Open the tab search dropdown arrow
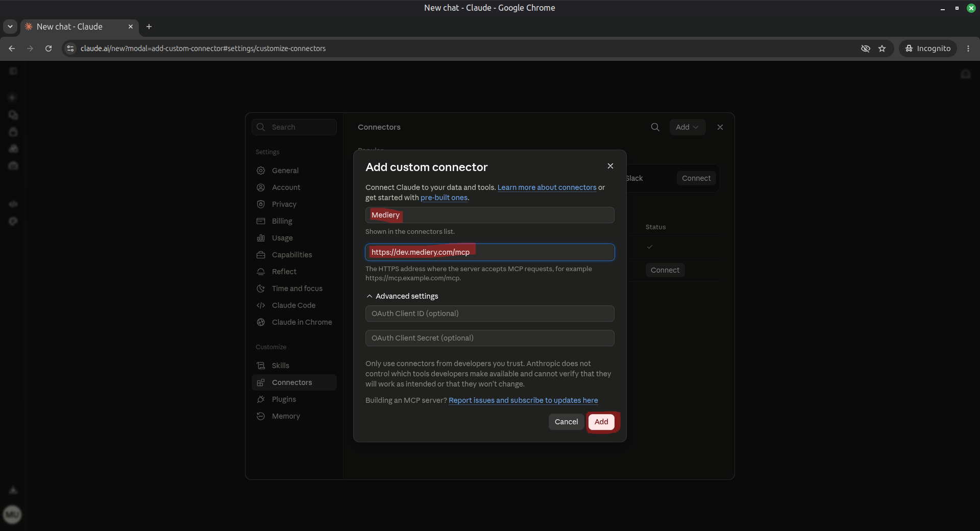 [x=10, y=27]
